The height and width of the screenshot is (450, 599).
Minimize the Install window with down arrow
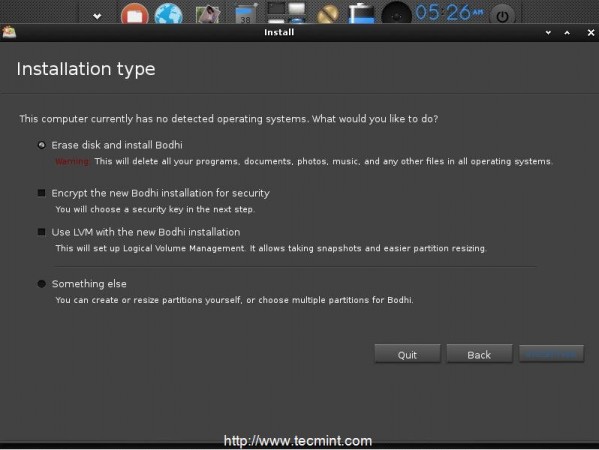click(548, 33)
